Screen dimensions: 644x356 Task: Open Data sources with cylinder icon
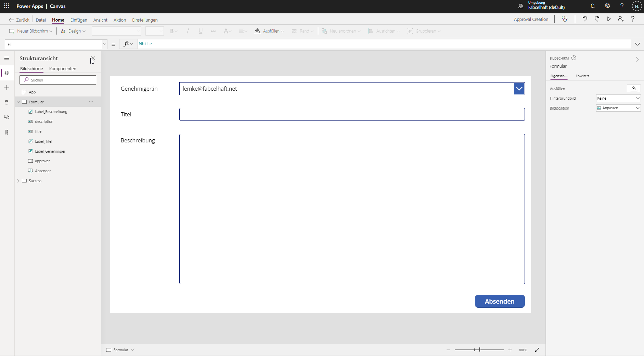[7, 102]
